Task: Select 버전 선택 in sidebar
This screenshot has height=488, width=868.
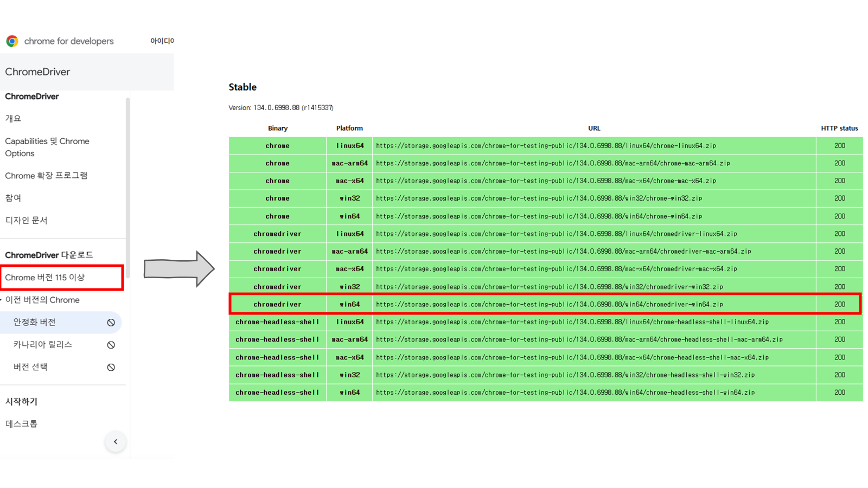Action: tap(30, 367)
